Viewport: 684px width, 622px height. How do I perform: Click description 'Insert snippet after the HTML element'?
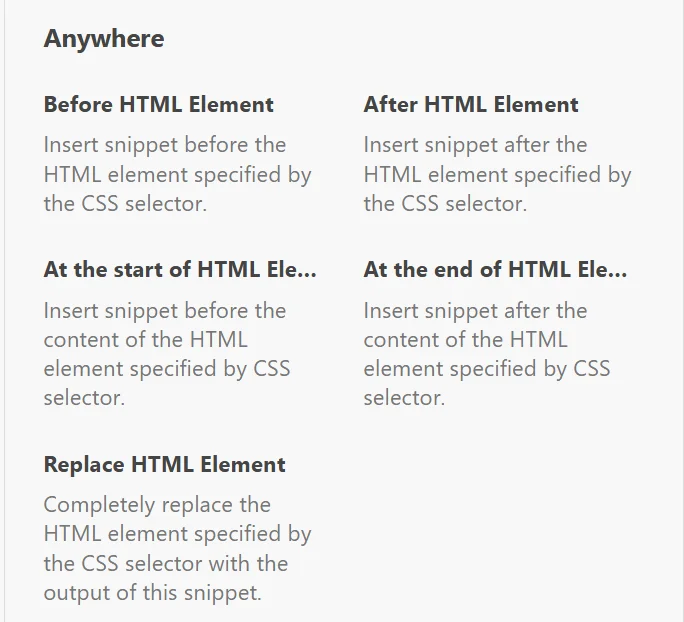click(497, 174)
